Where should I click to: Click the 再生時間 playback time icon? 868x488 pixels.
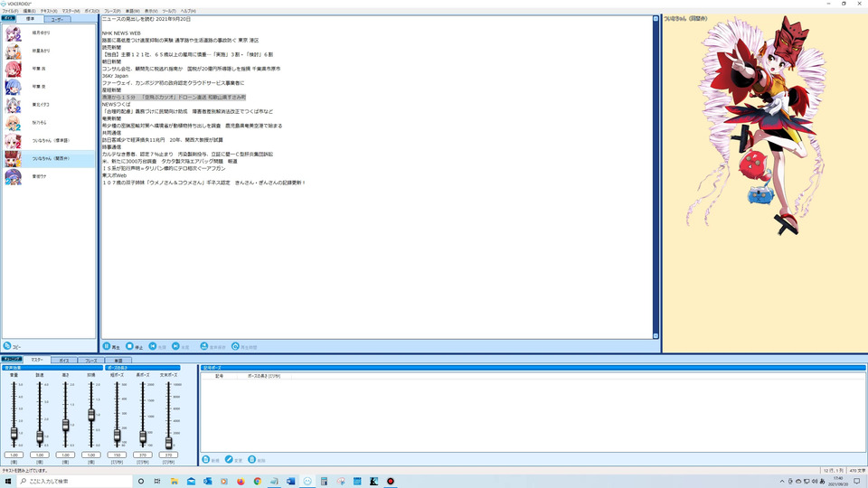coord(235,346)
